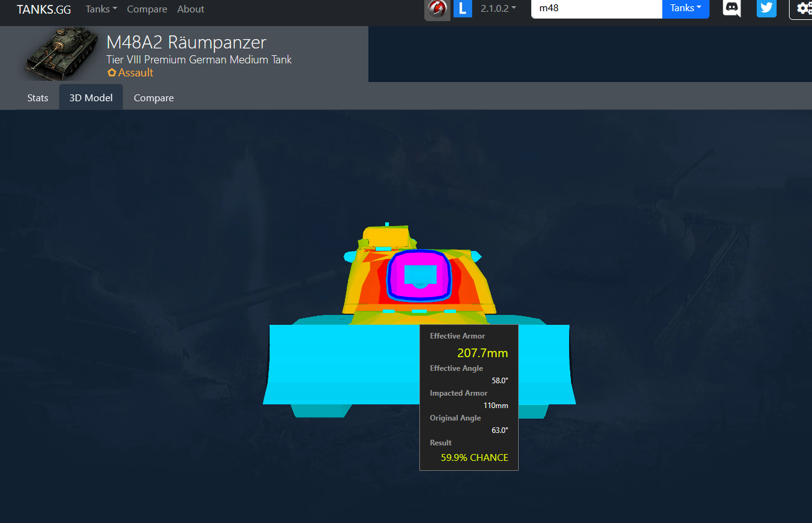Viewport: 812px width, 523px height.
Task: Open the Compare page from navbar
Action: point(147,9)
